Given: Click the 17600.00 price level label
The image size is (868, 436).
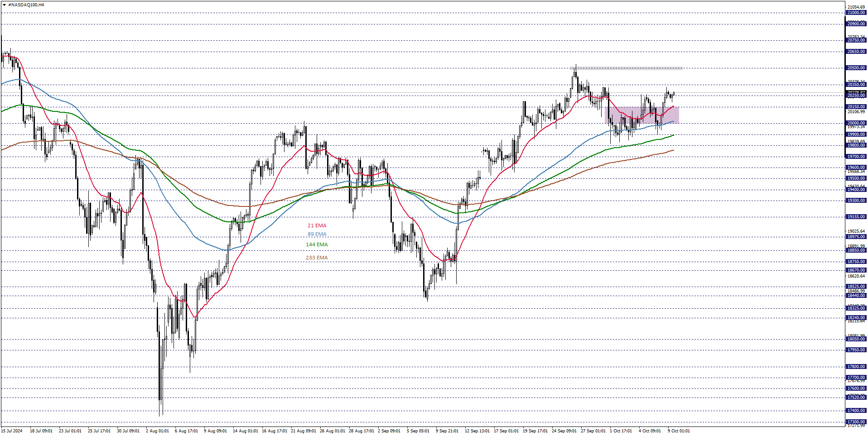Looking at the screenshot, I should (856, 388).
